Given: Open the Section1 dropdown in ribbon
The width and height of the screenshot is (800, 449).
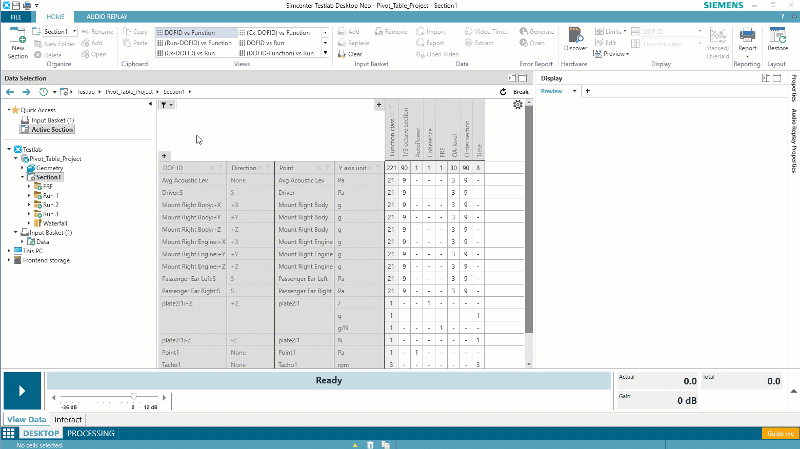Looking at the screenshot, I should pyautogui.click(x=57, y=32).
